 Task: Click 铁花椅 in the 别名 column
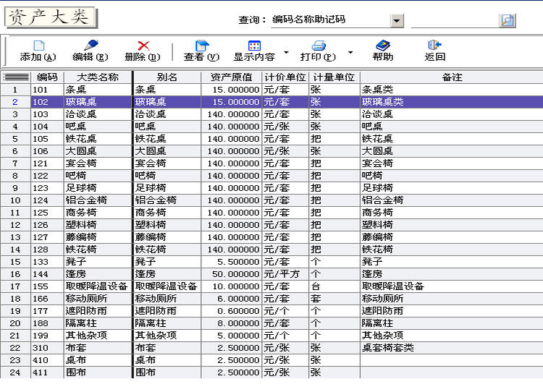[x=167, y=250]
